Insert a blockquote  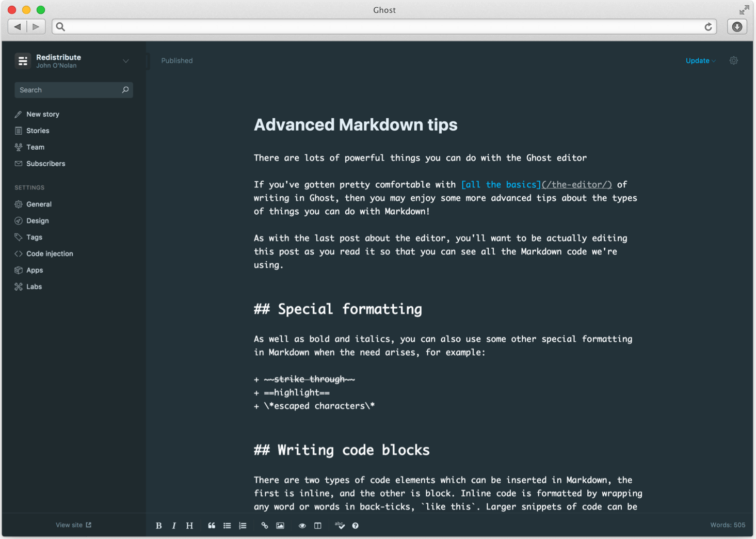pos(212,526)
